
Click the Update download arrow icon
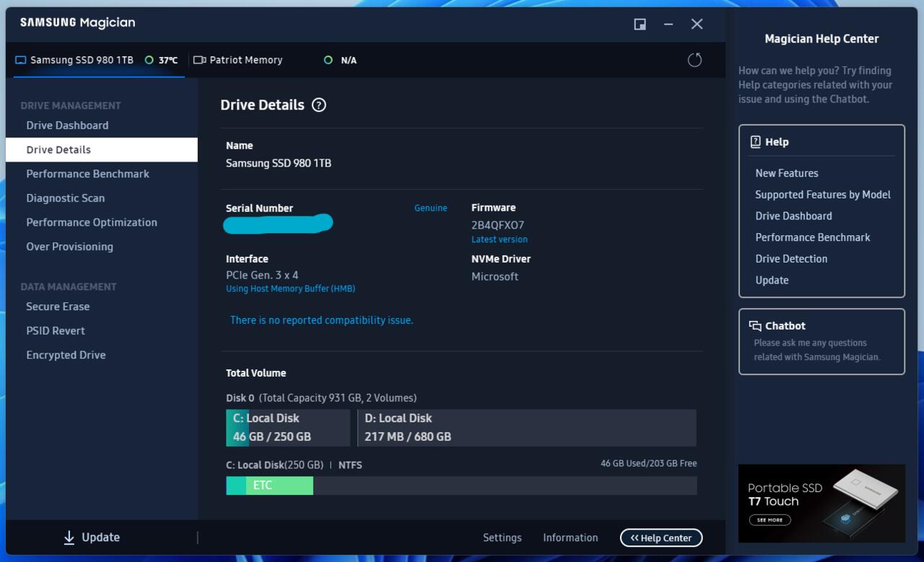coord(69,537)
